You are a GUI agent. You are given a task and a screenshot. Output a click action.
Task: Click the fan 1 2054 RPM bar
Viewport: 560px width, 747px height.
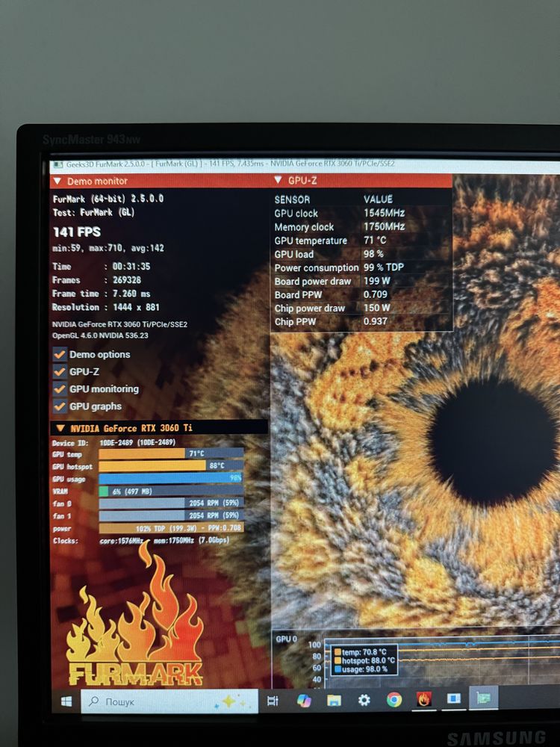[172, 515]
